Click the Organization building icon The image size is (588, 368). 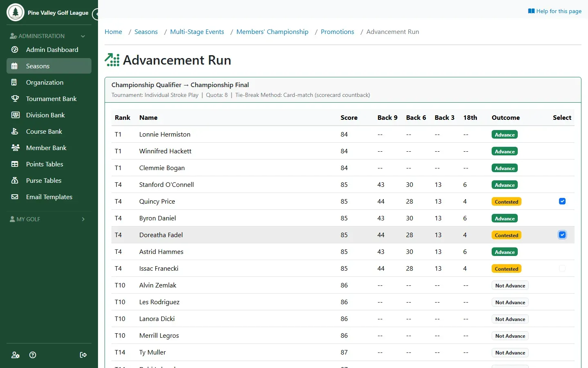pyautogui.click(x=15, y=82)
